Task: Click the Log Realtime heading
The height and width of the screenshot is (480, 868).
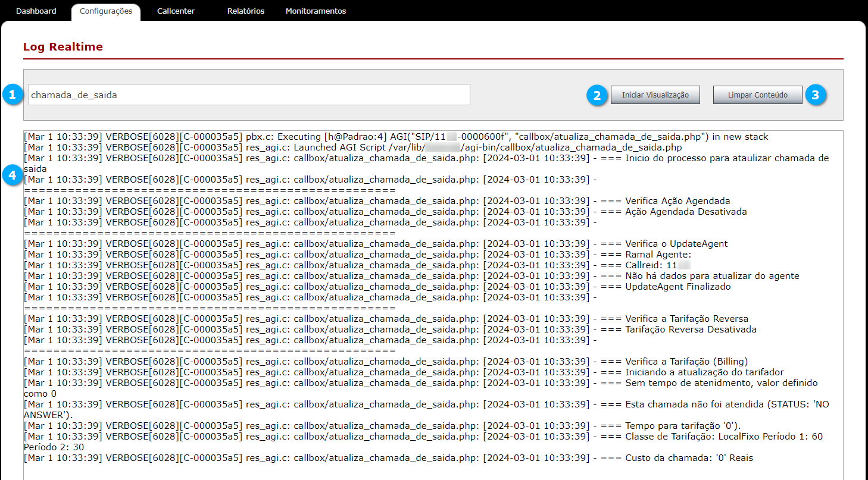Action: pyautogui.click(x=63, y=47)
